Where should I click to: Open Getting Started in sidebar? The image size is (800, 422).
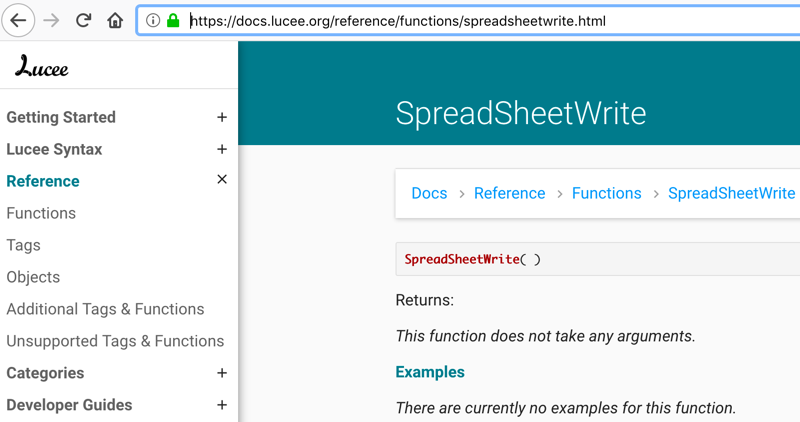click(x=61, y=117)
